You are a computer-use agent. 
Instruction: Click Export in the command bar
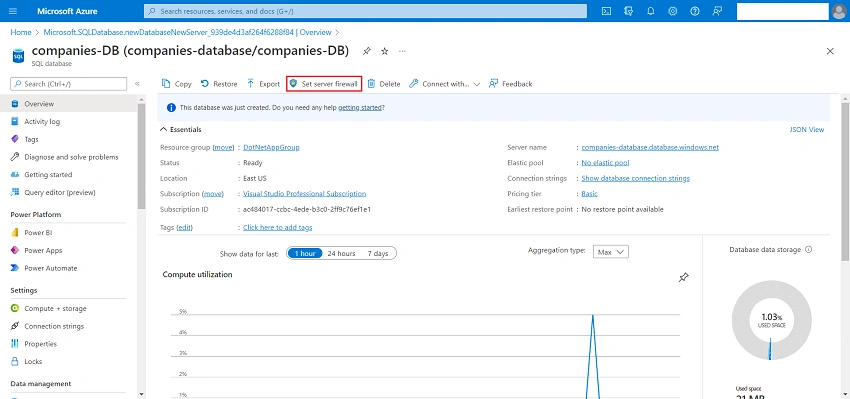263,84
